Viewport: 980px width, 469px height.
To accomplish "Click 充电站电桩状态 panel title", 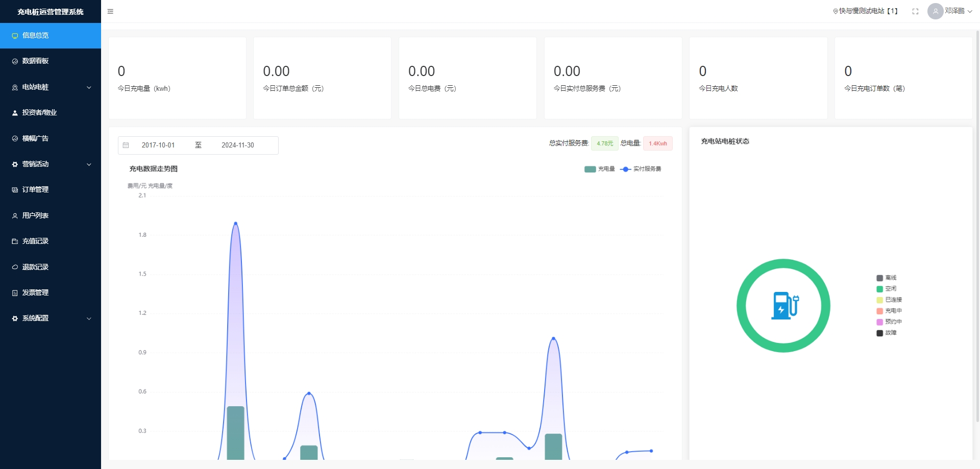I will click(725, 141).
